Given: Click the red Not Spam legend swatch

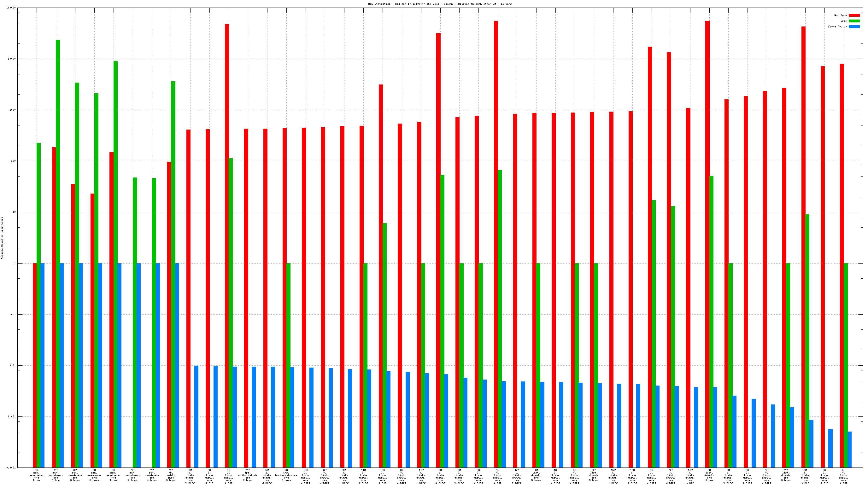Looking at the screenshot, I should (x=854, y=15).
